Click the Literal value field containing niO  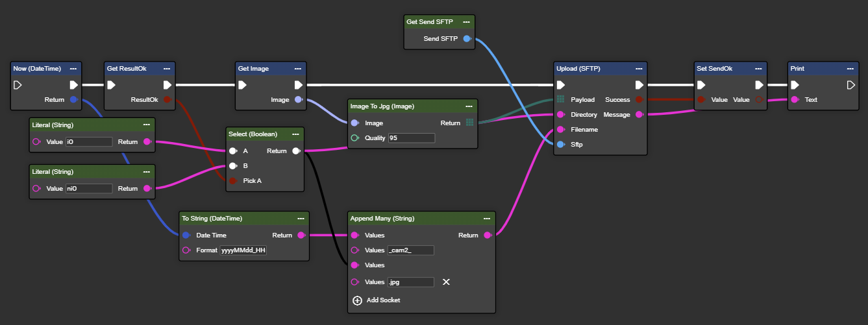point(89,189)
